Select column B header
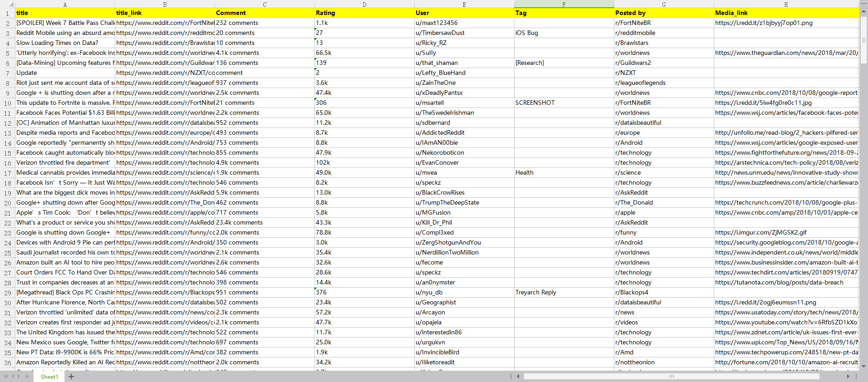 [x=165, y=4]
